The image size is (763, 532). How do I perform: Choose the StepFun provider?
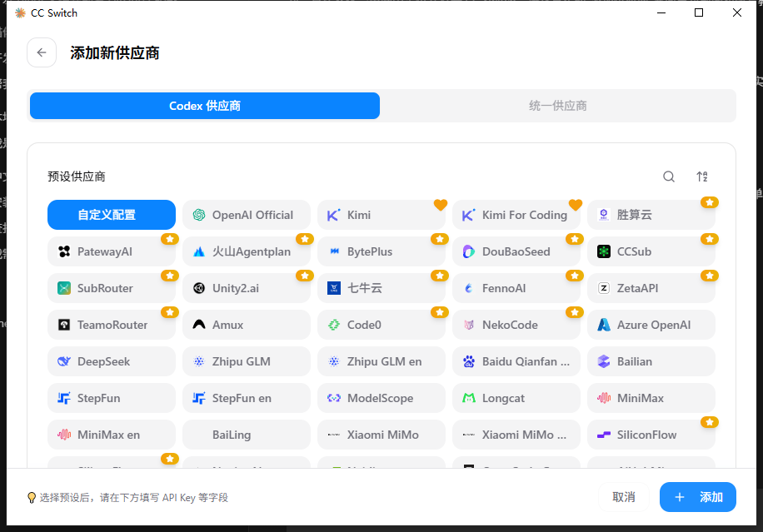coord(112,398)
